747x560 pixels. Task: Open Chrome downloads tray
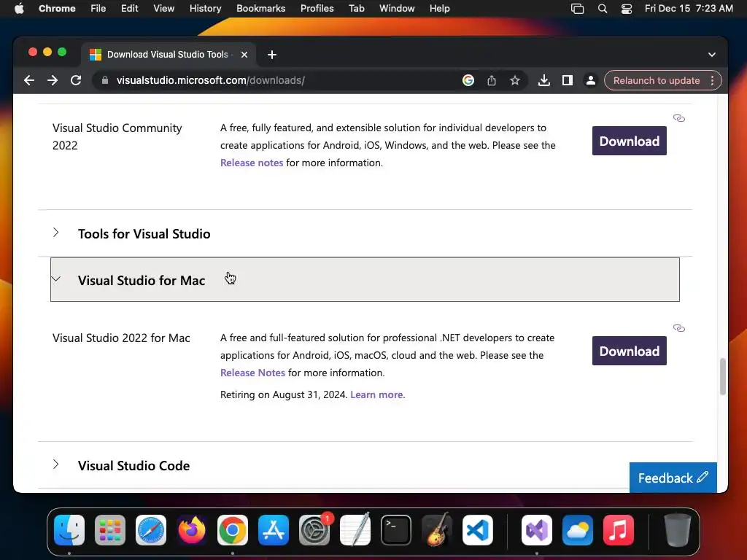tap(543, 80)
